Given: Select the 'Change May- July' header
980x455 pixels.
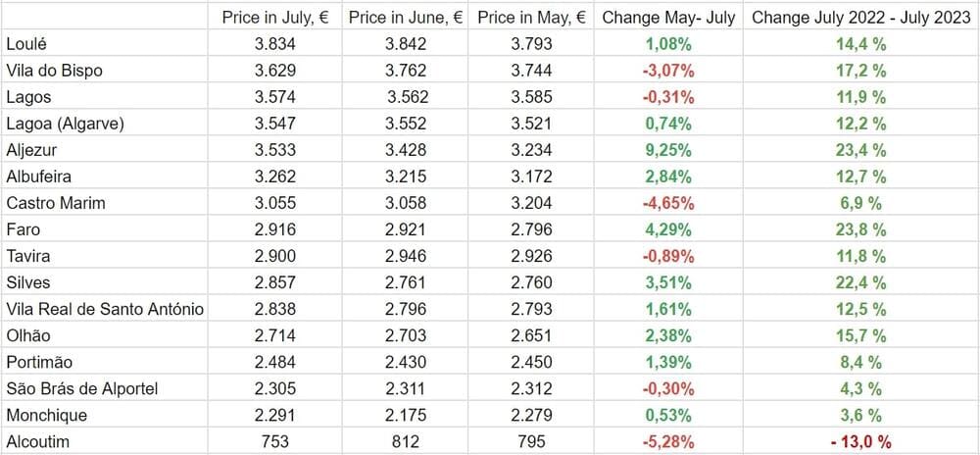Looking at the screenshot, I should 668,18.
